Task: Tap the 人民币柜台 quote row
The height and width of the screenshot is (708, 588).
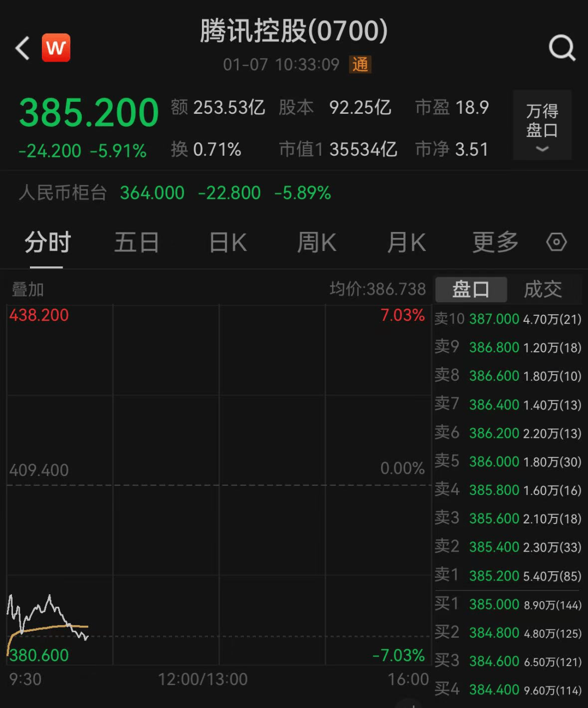Action: click(294, 193)
